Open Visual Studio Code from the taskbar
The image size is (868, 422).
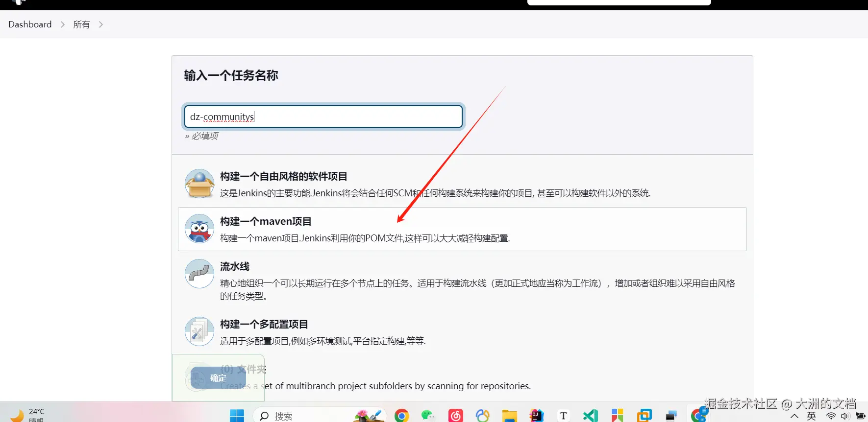(591, 416)
